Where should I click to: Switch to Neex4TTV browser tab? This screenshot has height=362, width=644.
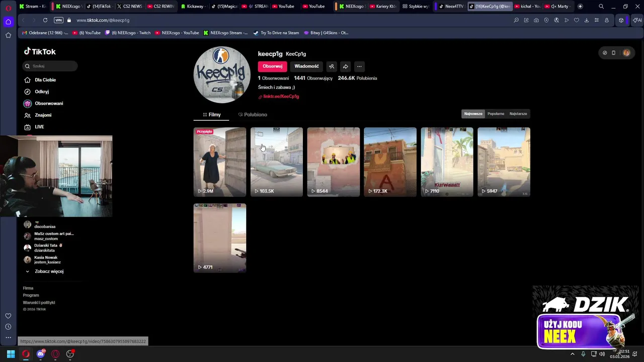pos(451,7)
